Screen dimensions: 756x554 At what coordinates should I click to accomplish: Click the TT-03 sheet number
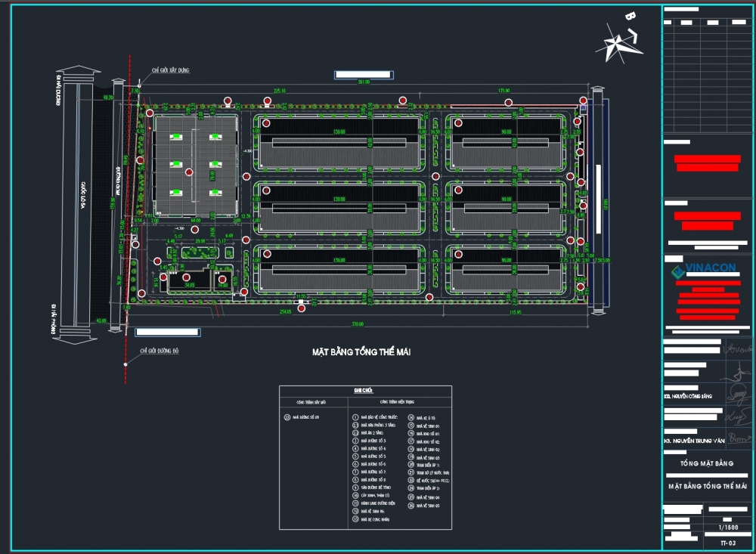(728, 542)
